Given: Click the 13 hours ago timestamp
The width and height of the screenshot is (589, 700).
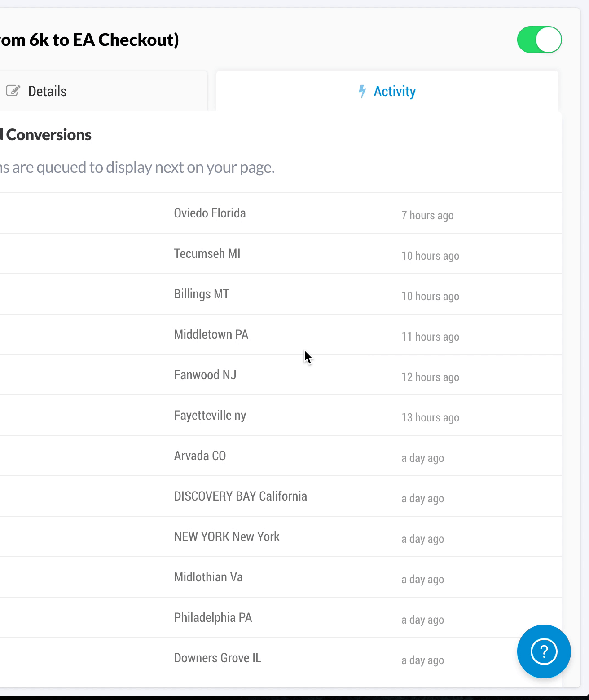Looking at the screenshot, I should click(x=430, y=417).
